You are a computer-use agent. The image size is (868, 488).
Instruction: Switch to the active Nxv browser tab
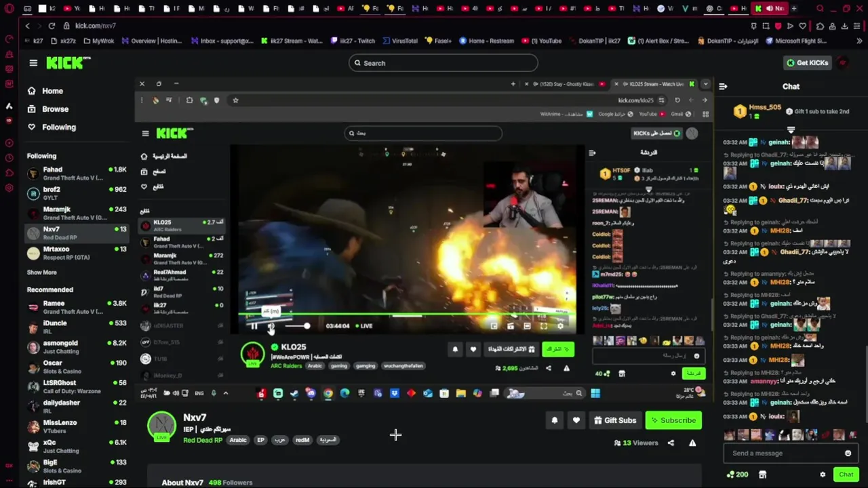tap(770, 9)
